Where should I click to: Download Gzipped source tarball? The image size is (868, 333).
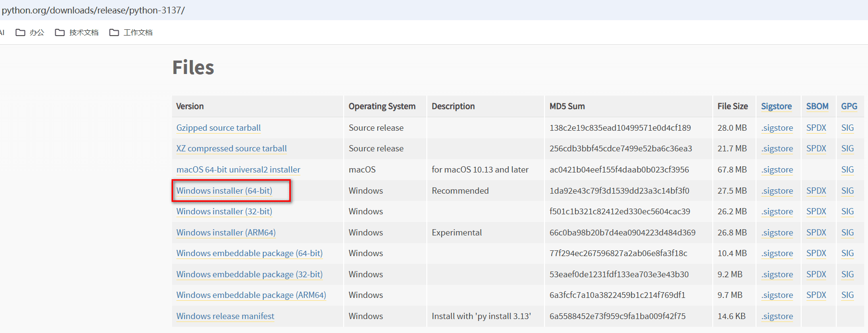coord(218,128)
